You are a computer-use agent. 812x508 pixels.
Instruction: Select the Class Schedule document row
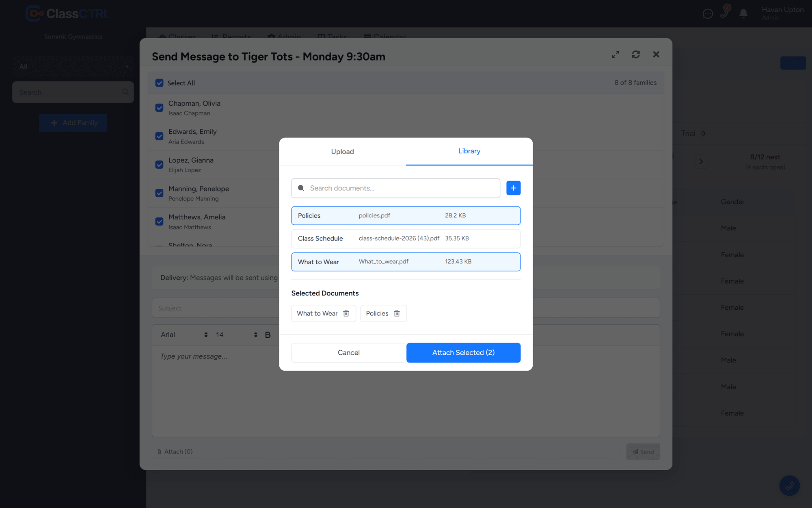point(406,239)
